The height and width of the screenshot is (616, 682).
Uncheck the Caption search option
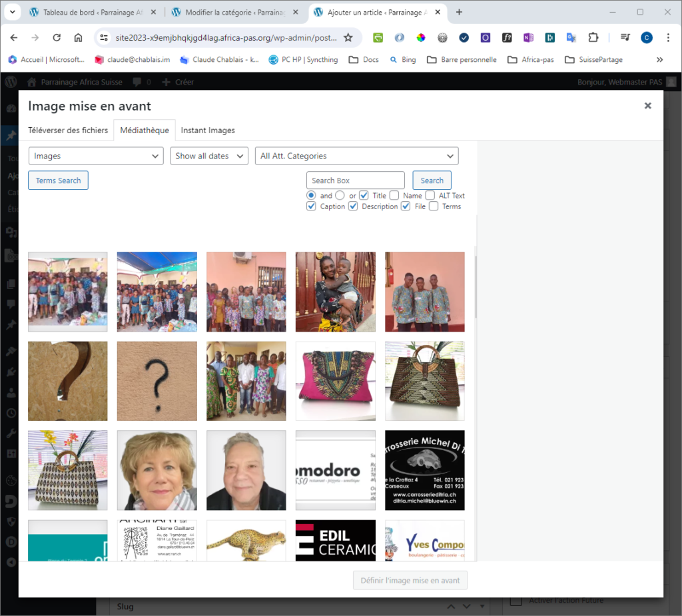311,206
